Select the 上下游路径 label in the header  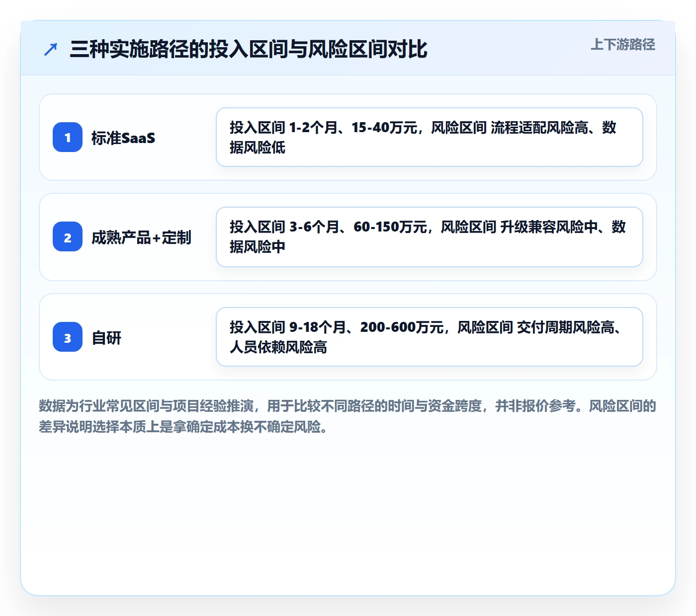point(623,45)
